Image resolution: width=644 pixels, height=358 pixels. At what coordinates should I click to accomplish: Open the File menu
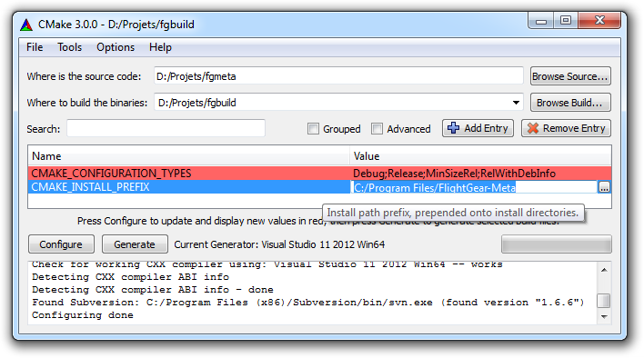click(35, 47)
